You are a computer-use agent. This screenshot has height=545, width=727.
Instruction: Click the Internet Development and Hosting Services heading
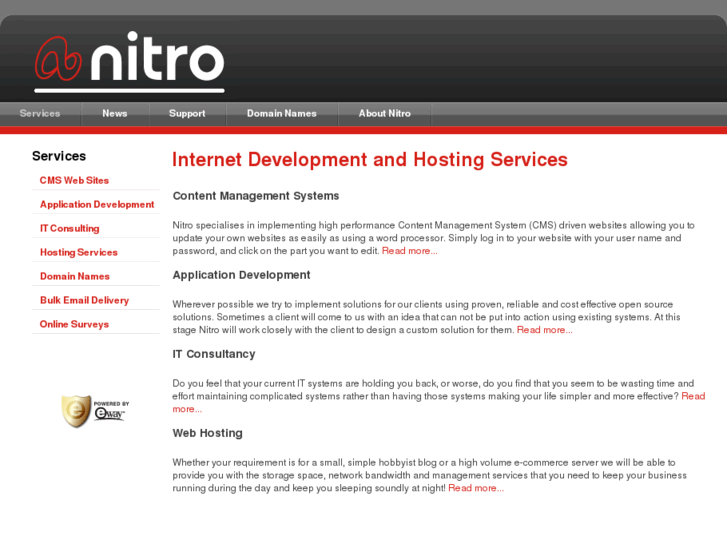(370, 160)
